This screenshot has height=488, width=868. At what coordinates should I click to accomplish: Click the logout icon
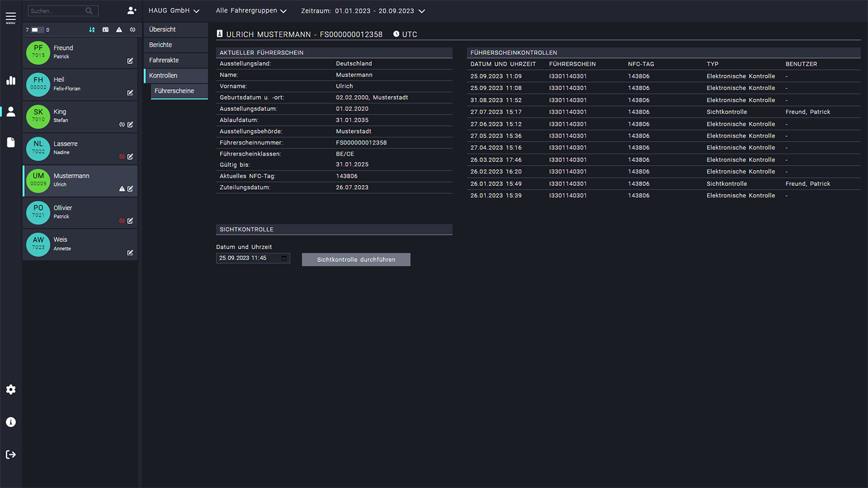tap(11, 454)
